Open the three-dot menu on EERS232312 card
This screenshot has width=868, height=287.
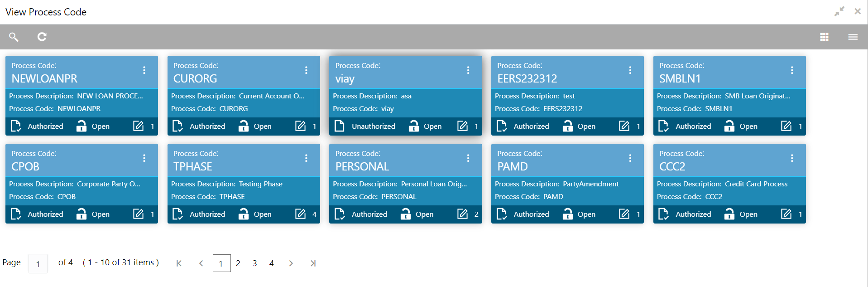pyautogui.click(x=630, y=70)
